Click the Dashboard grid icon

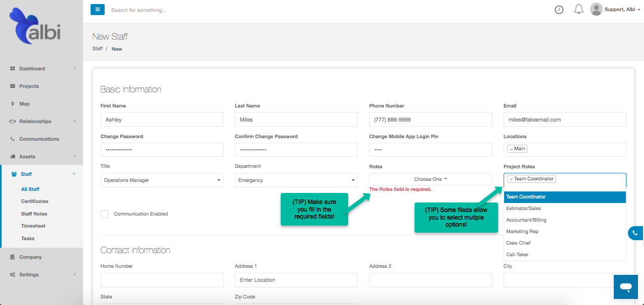coord(13,68)
